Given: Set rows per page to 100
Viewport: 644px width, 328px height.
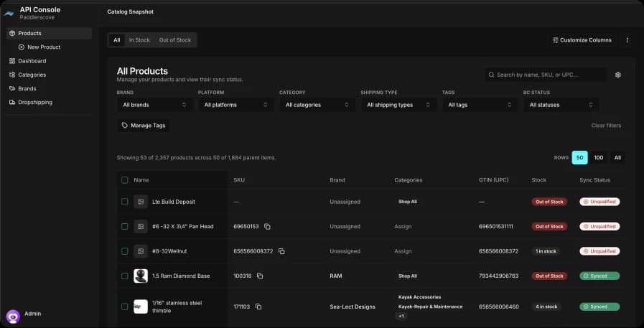Looking at the screenshot, I should pos(598,157).
